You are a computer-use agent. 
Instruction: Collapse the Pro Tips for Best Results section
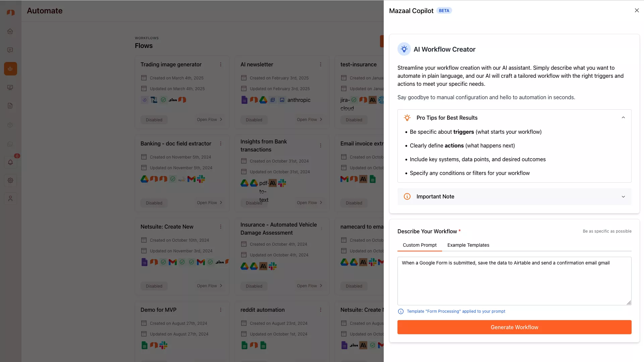623,118
